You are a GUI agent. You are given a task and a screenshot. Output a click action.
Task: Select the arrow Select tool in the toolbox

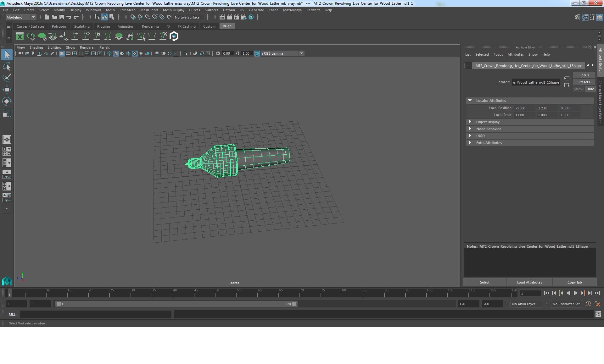(7, 55)
